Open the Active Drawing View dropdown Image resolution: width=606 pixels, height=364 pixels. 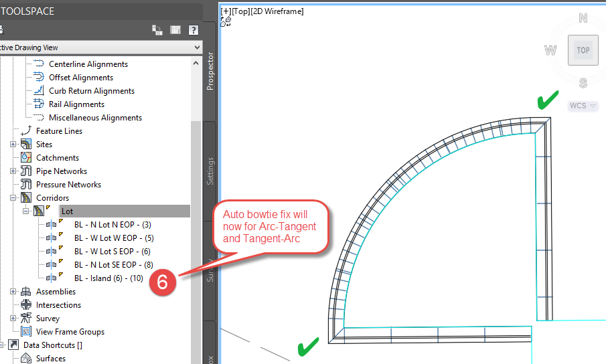click(x=197, y=48)
